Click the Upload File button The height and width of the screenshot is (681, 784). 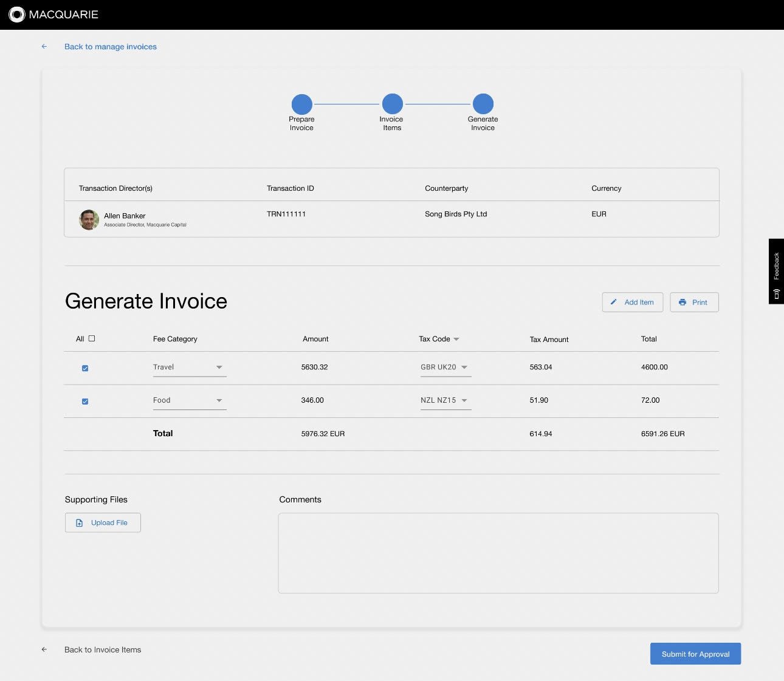(103, 522)
